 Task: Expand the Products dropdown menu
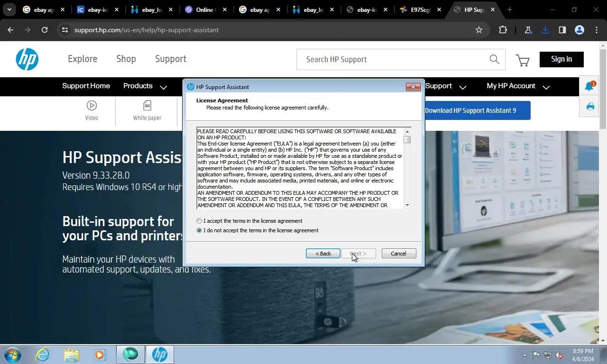(145, 86)
